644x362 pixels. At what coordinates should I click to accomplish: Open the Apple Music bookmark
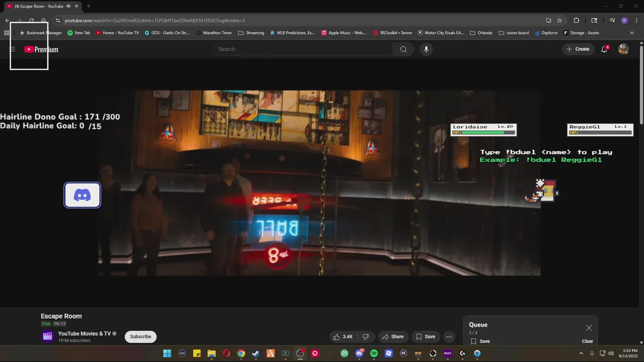click(344, 33)
